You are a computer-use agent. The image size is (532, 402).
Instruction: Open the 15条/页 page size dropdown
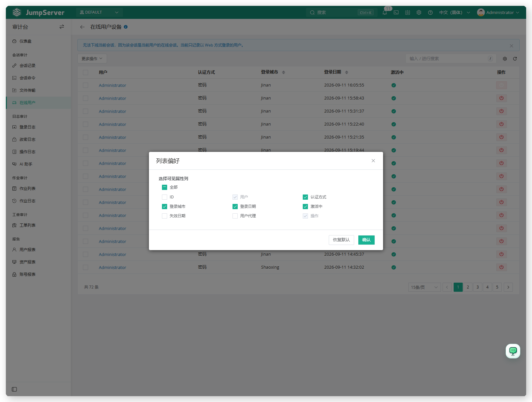[x=424, y=287]
